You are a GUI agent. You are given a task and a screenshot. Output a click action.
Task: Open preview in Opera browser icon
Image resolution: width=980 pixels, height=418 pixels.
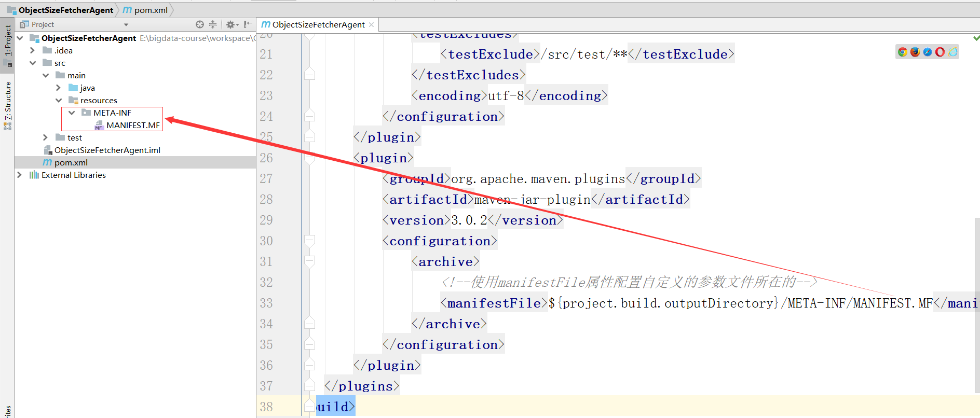tap(940, 52)
